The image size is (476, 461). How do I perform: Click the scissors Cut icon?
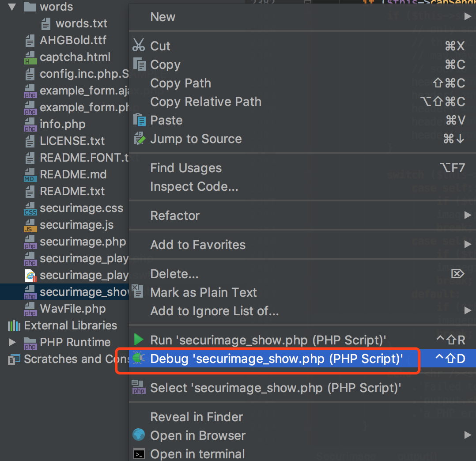(139, 45)
